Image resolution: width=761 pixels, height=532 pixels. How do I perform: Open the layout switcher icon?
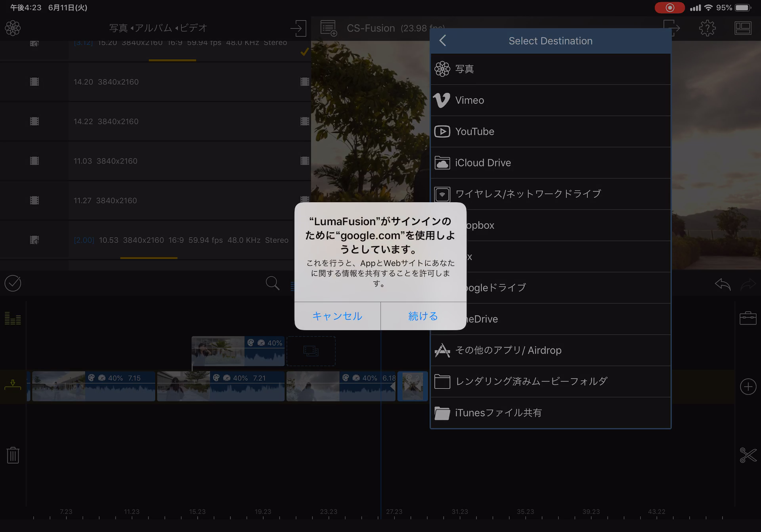tap(742, 28)
